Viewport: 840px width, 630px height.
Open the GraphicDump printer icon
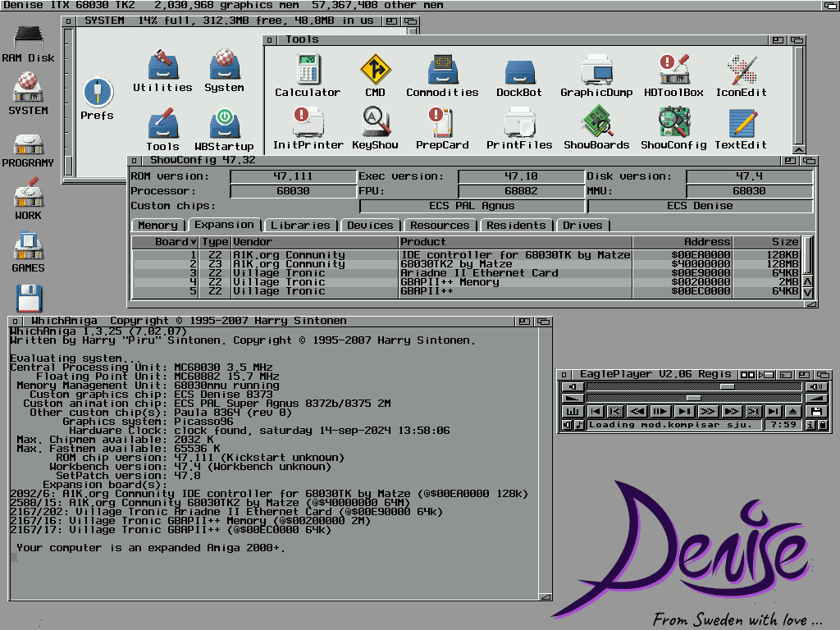click(x=596, y=71)
